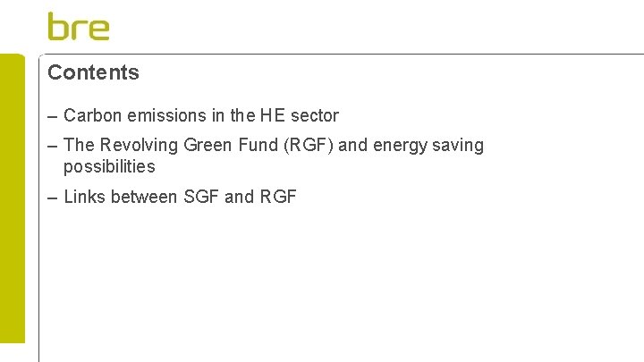Click the word sector
Screen dimensions: 644x362
(314, 115)
